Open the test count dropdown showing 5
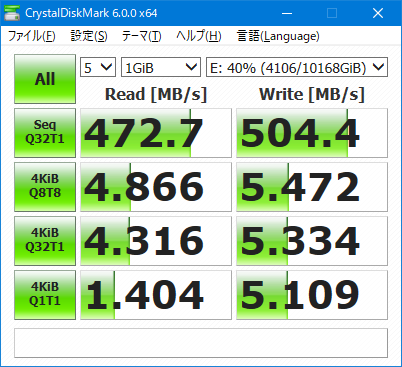This screenshot has width=402, height=367. [x=98, y=67]
